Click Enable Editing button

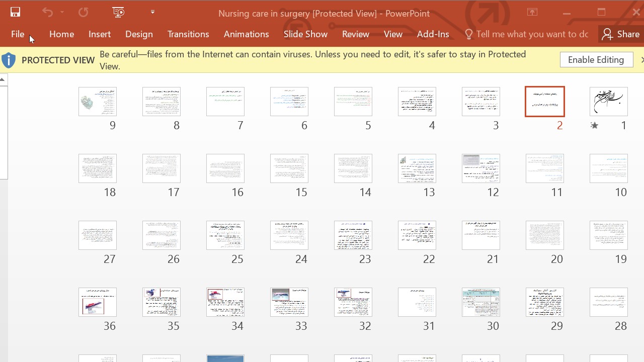click(596, 60)
